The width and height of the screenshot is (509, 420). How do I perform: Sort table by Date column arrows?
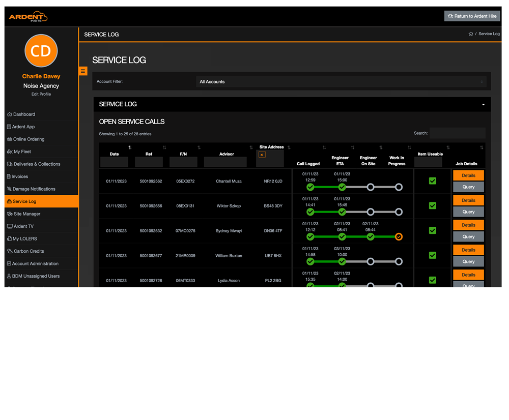click(130, 147)
